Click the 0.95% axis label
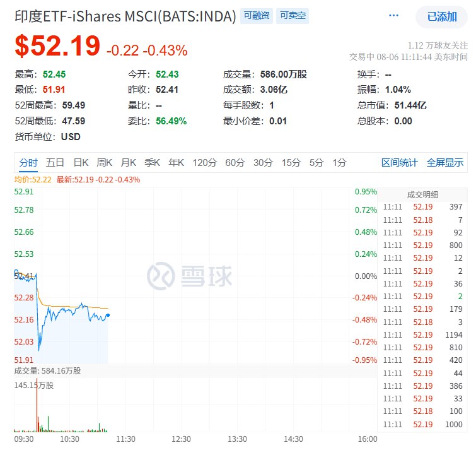This screenshot has width=476, height=455. (x=366, y=192)
